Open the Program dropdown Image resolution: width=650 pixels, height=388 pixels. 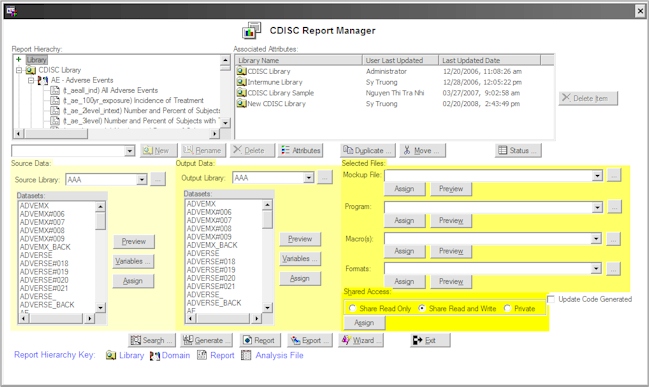[x=597, y=207]
